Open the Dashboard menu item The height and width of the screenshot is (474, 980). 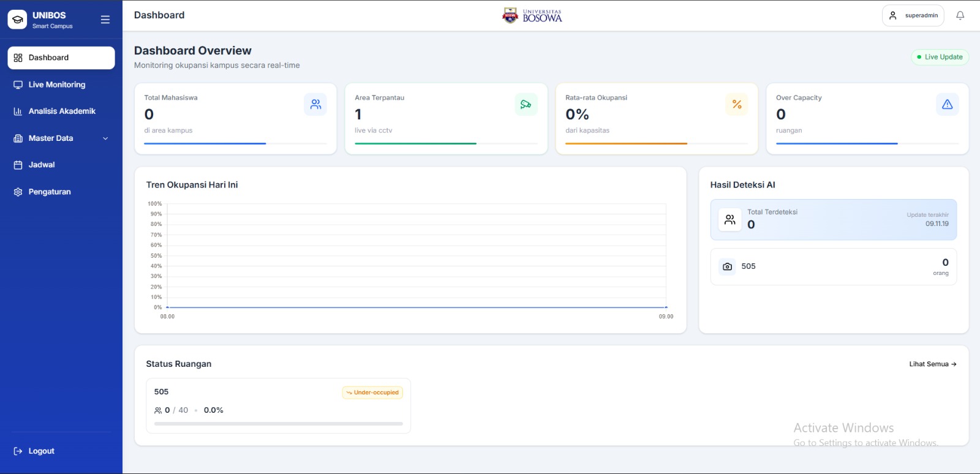61,58
